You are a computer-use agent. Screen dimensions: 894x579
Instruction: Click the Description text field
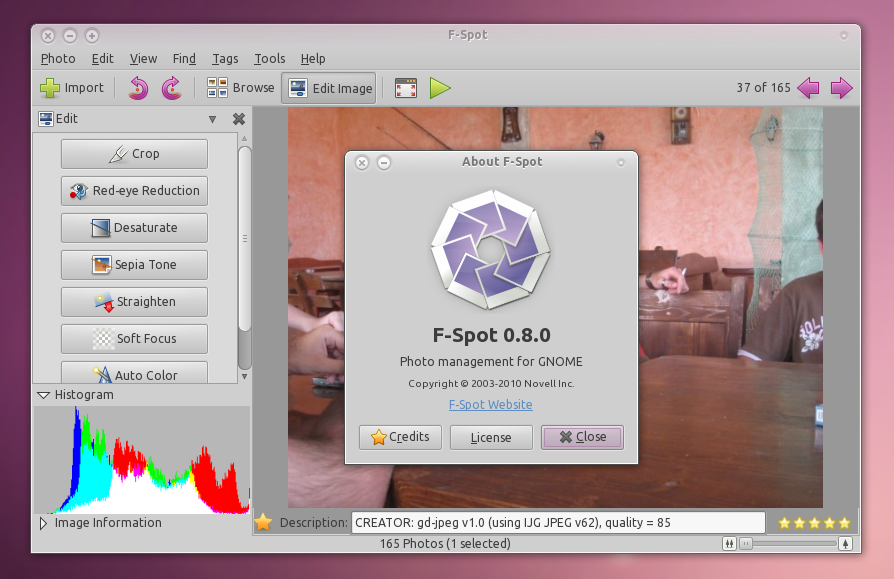coord(558,523)
